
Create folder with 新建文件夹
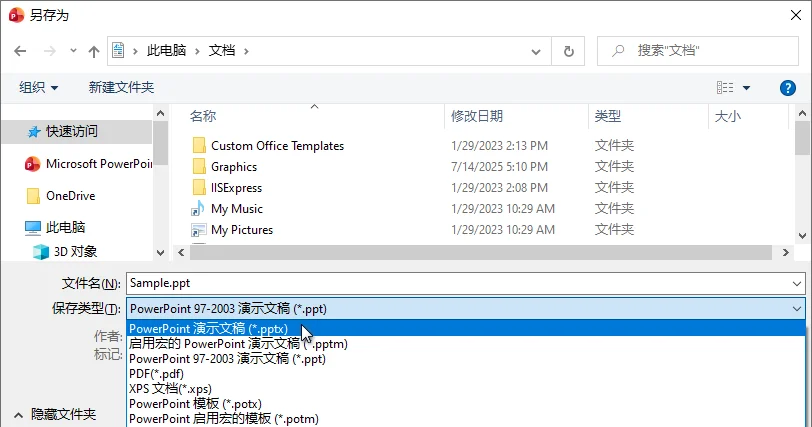pos(121,87)
